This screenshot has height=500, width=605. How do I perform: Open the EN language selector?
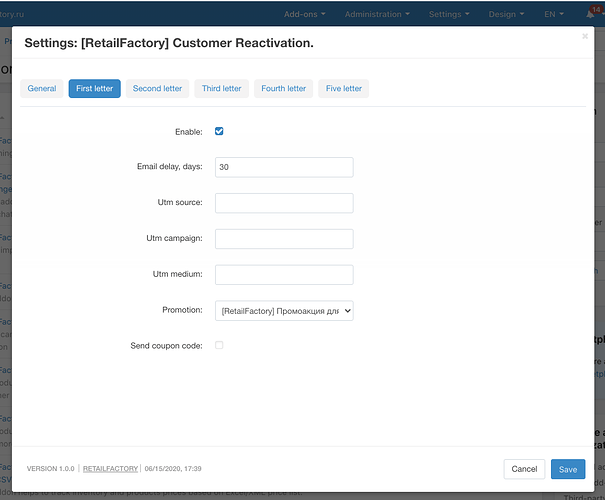point(554,14)
